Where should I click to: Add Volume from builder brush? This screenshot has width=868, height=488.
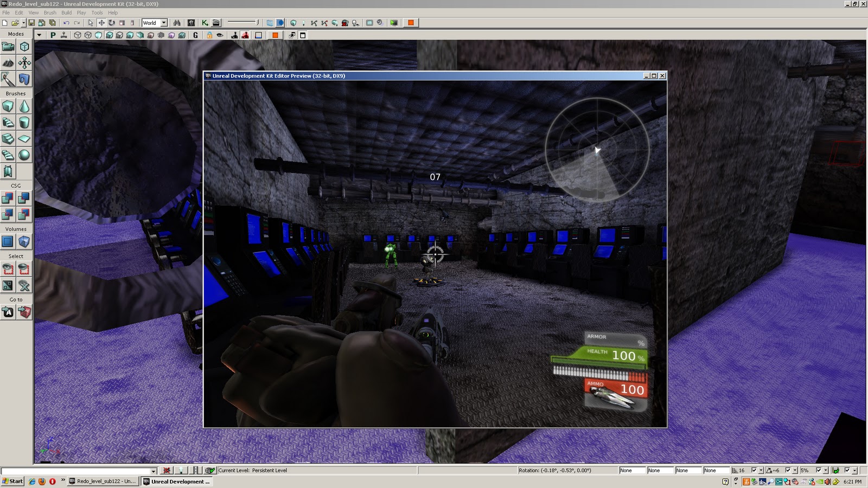point(24,242)
